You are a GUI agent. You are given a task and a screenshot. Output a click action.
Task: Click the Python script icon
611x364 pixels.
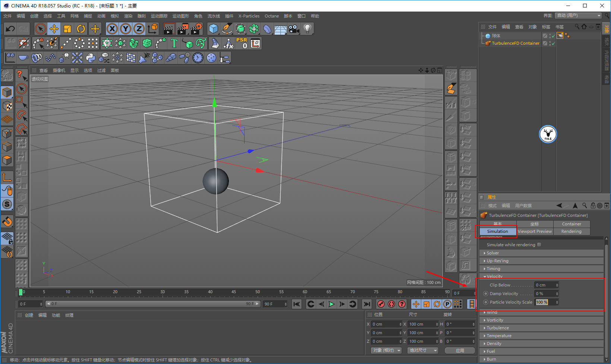[91, 58]
